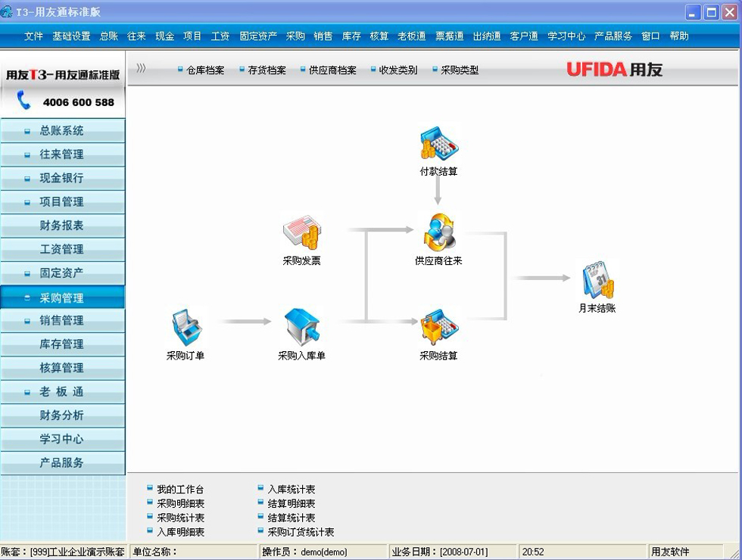Expand the 总账系统 sidebar section
This screenshot has height=560, width=742.
click(62, 131)
